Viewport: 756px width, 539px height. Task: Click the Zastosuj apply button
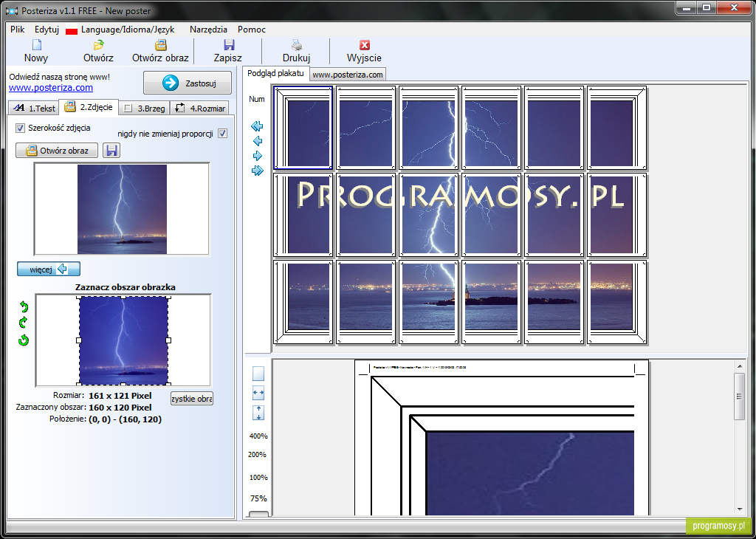(188, 83)
